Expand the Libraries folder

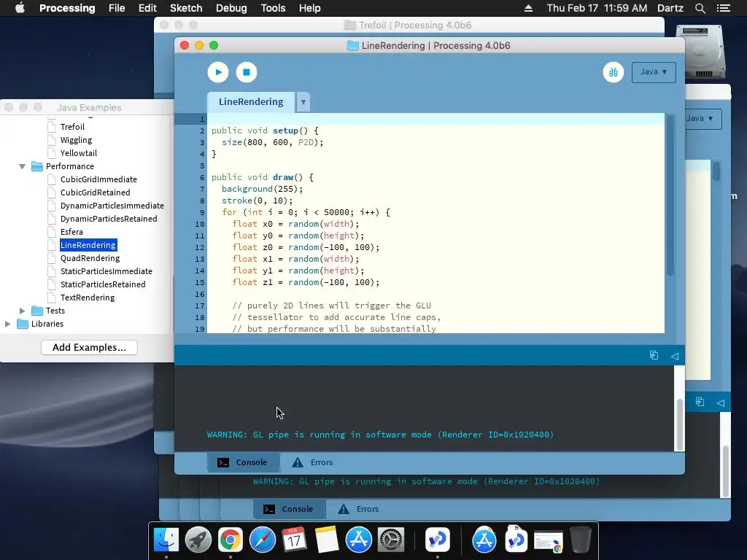click(7, 324)
